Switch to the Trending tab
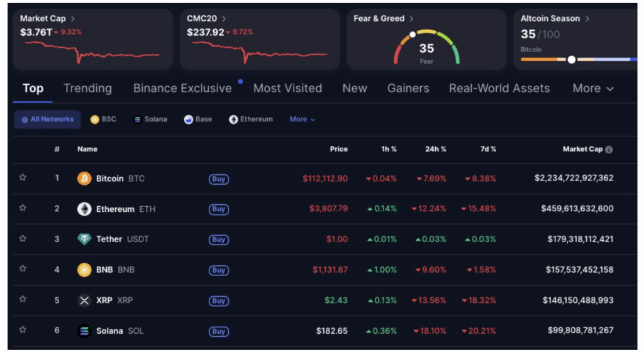This screenshot has width=644, height=352. (87, 89)
